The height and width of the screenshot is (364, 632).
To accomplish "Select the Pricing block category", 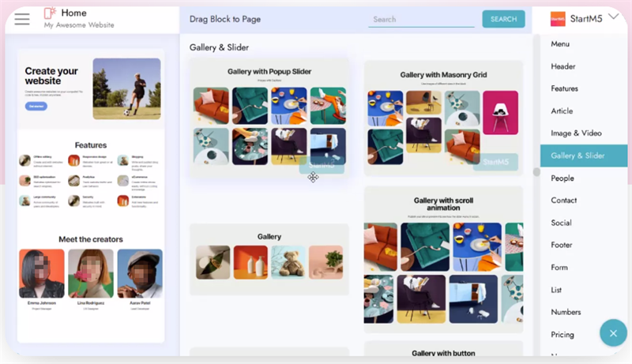I will pos(562,335).
